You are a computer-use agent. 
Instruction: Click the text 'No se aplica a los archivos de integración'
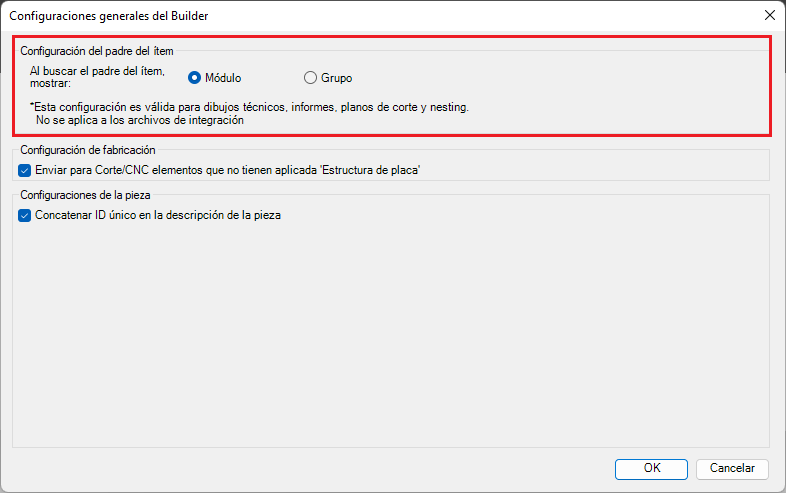pos(140,120)
